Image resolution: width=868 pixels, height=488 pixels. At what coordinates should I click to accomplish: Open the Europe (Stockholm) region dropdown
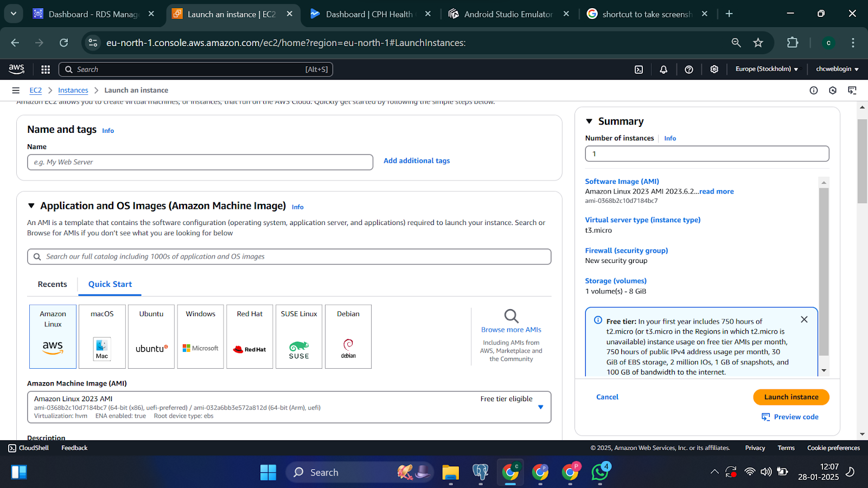767,69
